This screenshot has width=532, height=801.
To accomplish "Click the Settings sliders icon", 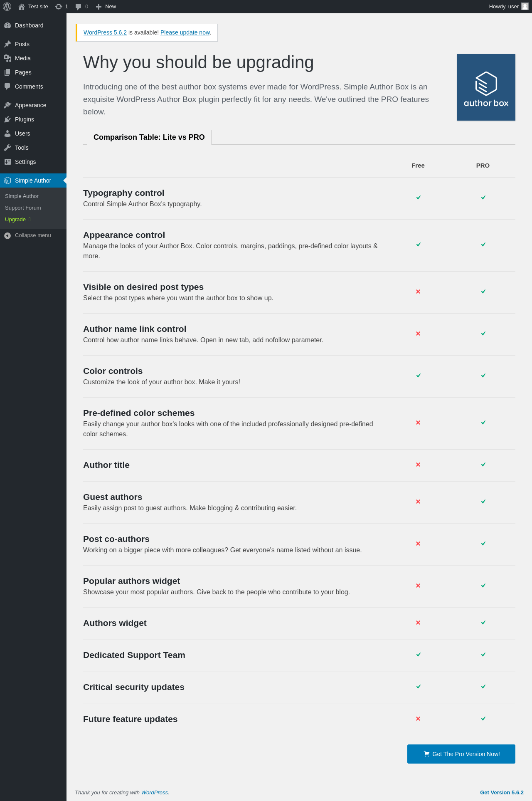I will pyautogui.click(x=7, y=162).
